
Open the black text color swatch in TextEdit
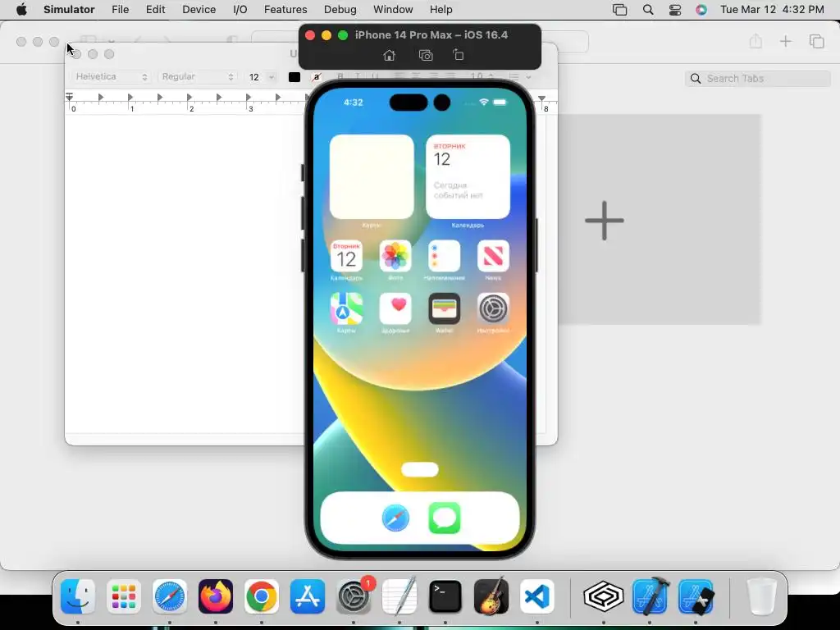pos(294,77)
